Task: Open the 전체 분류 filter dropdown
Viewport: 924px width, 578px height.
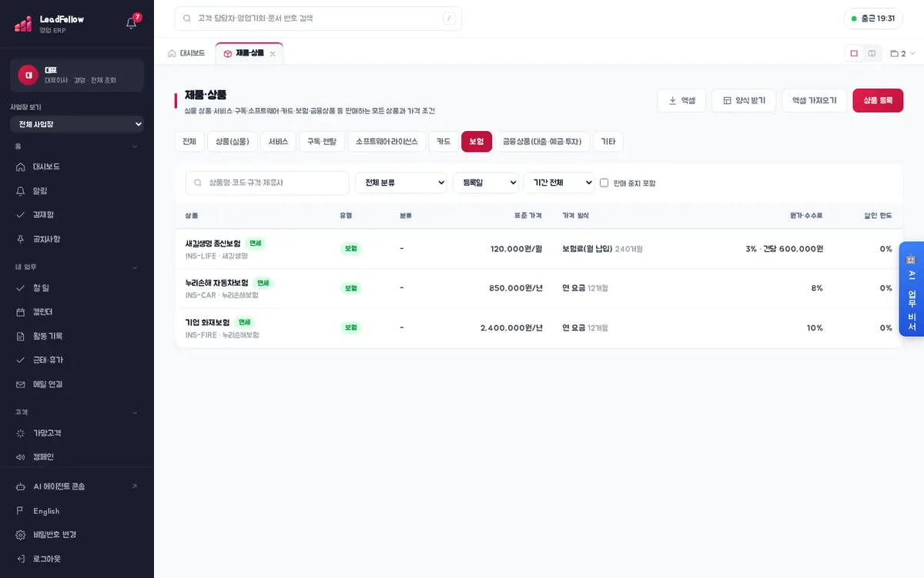Action: point(401,183)
